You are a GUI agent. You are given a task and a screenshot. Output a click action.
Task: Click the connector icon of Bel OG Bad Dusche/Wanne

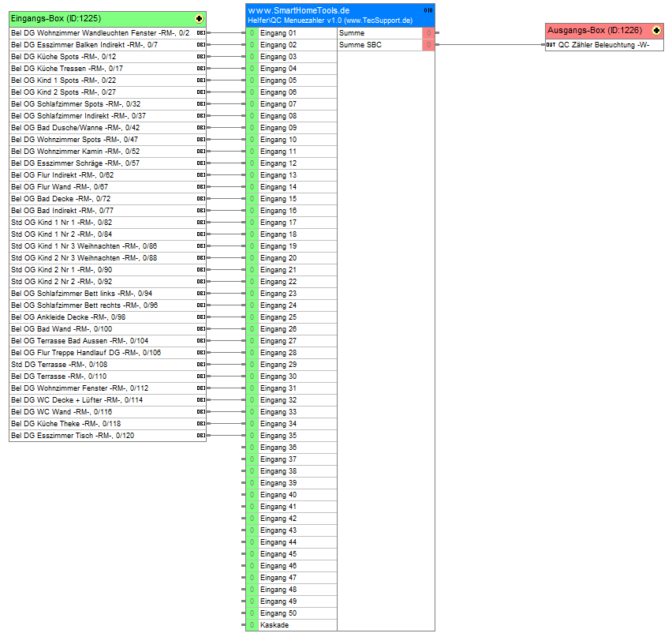pos(200,128)
